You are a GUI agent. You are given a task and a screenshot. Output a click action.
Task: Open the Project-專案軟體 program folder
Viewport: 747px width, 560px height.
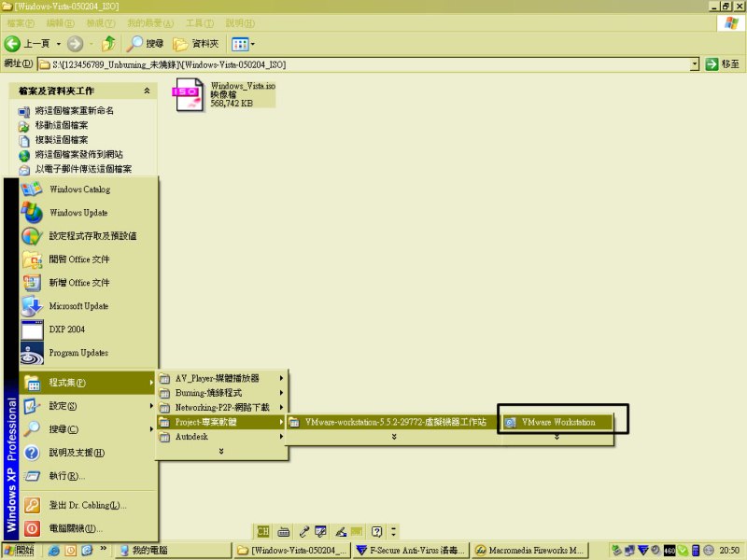point(222,422)
